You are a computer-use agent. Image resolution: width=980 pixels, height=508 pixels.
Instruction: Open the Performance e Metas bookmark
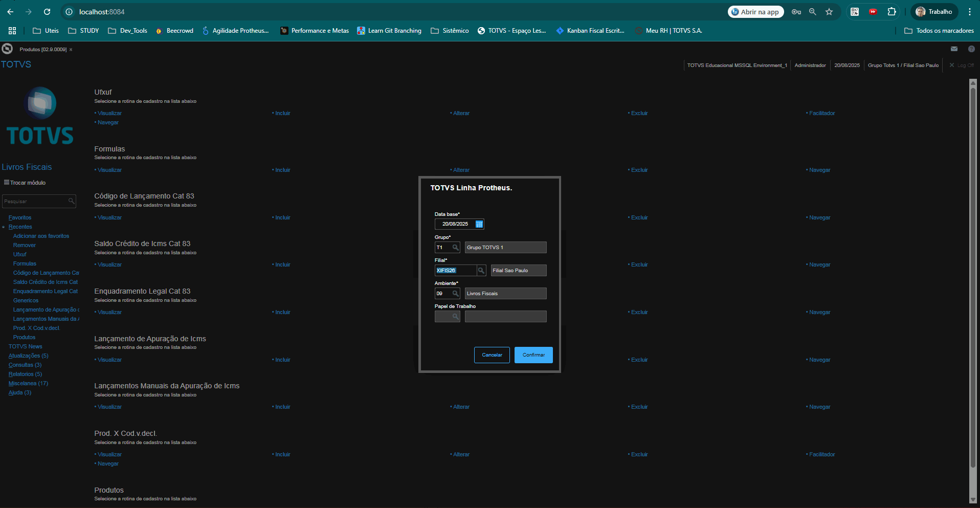point(315,31)
